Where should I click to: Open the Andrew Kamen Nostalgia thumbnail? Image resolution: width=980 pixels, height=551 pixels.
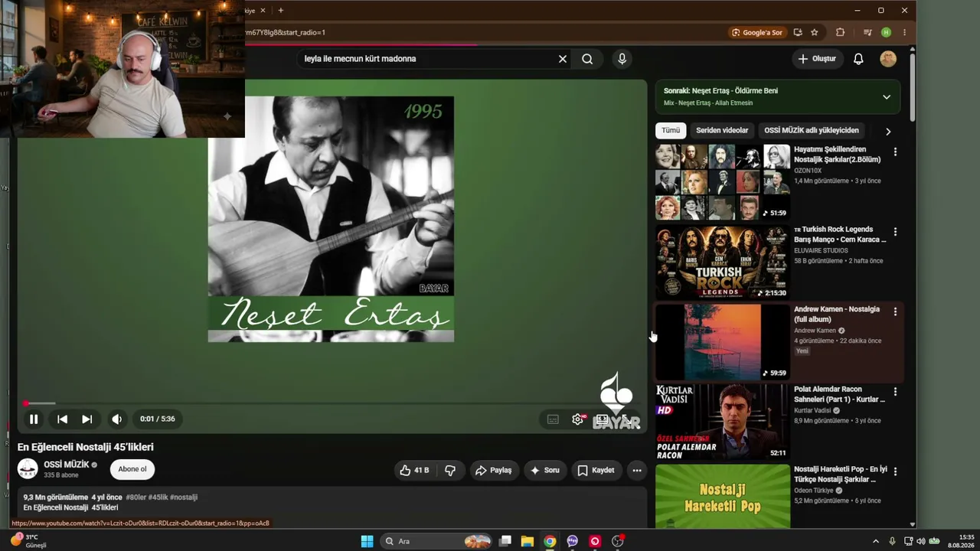click(x=723, y=342)
